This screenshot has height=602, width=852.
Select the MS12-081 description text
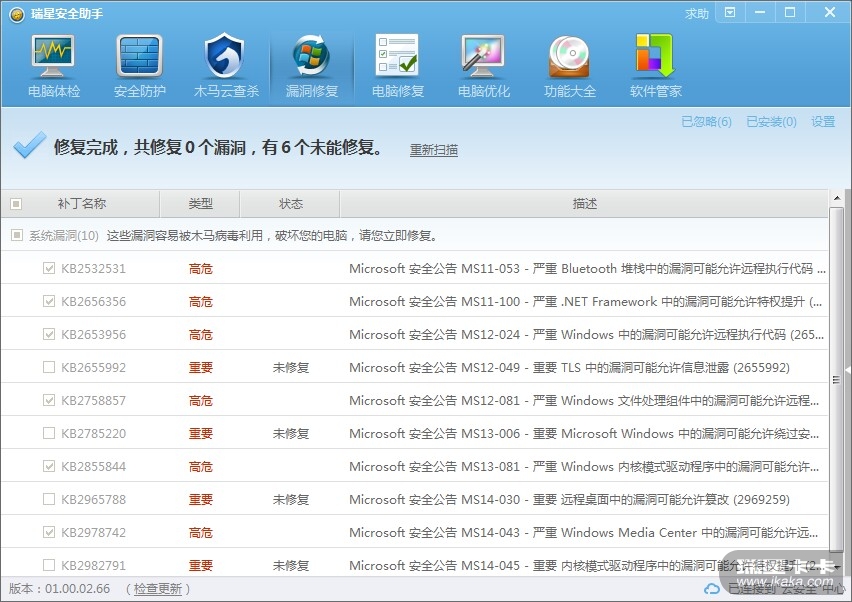coord(584,401)
